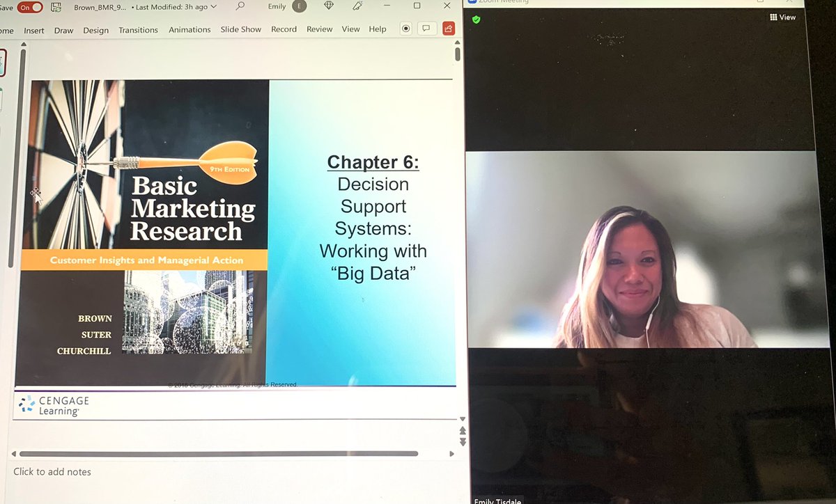Go to next slide double-arrow button

463,442
